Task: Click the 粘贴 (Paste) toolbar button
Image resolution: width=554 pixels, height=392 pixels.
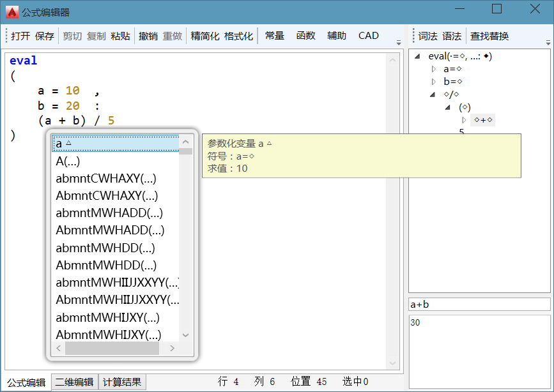Action: pyautogui.click(x=120, y=36)
